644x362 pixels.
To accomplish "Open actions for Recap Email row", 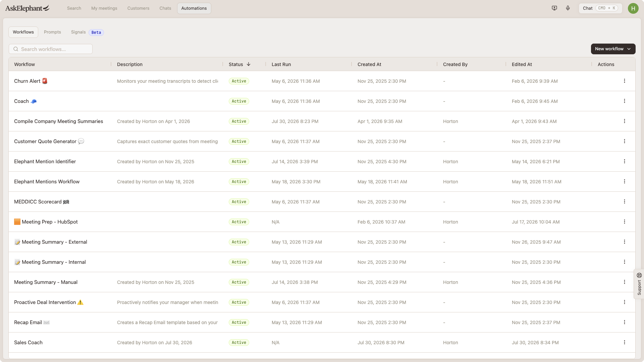I will tap(625, 322).
